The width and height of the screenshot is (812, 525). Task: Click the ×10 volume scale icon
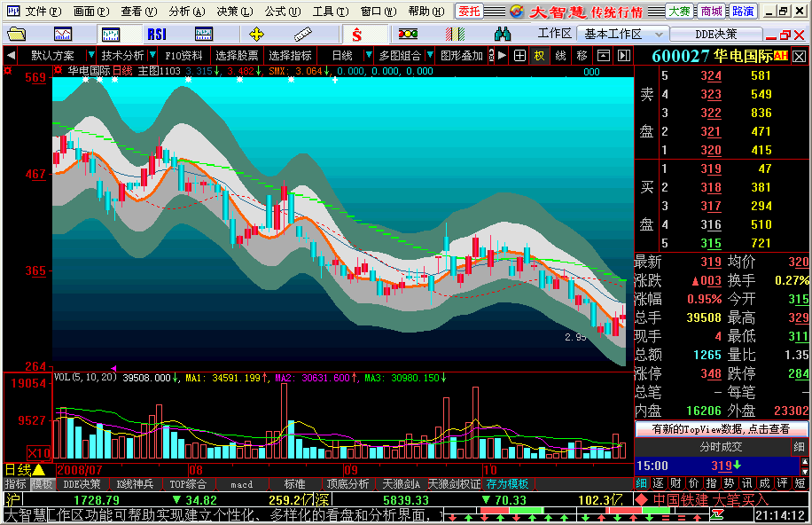[39, 453]
